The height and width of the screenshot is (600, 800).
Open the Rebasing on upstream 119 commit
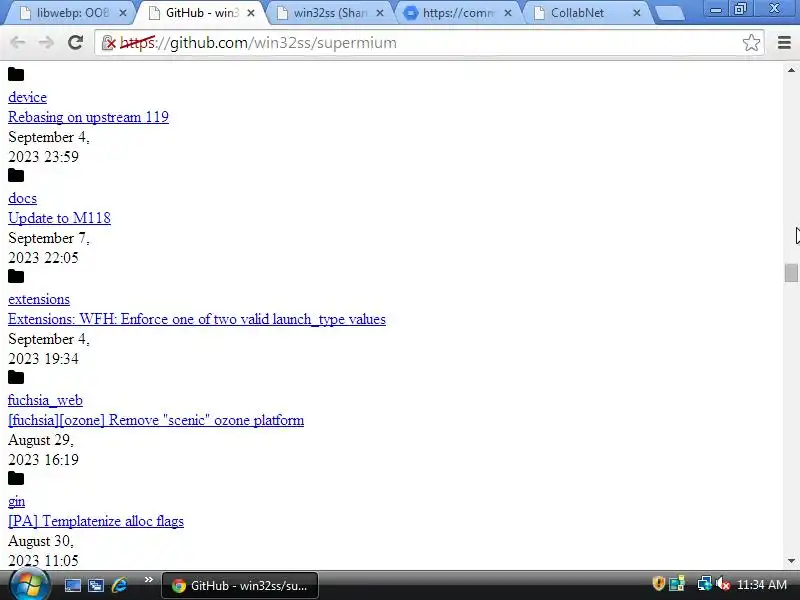tap(88, 117)
